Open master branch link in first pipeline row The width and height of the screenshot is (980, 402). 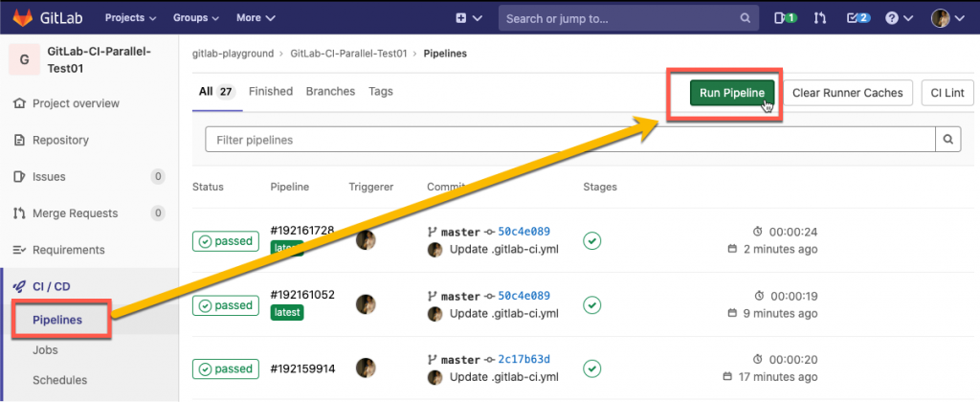point(460,232)
